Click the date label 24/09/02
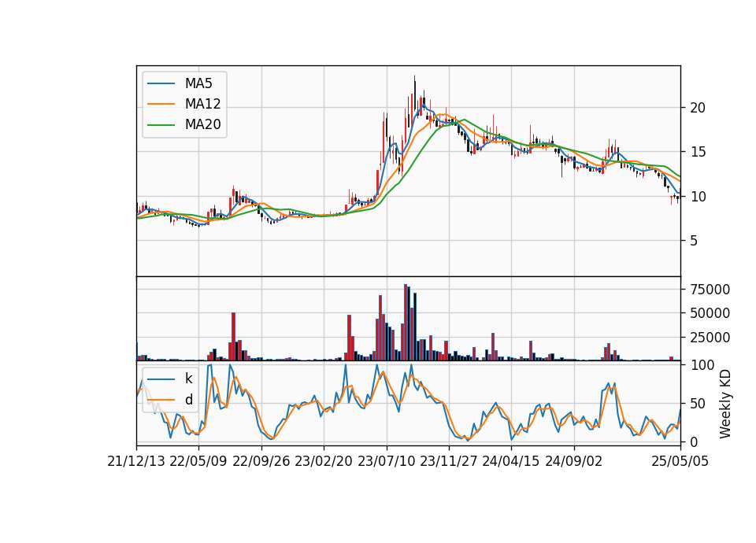756x543 pixels. 574,462
